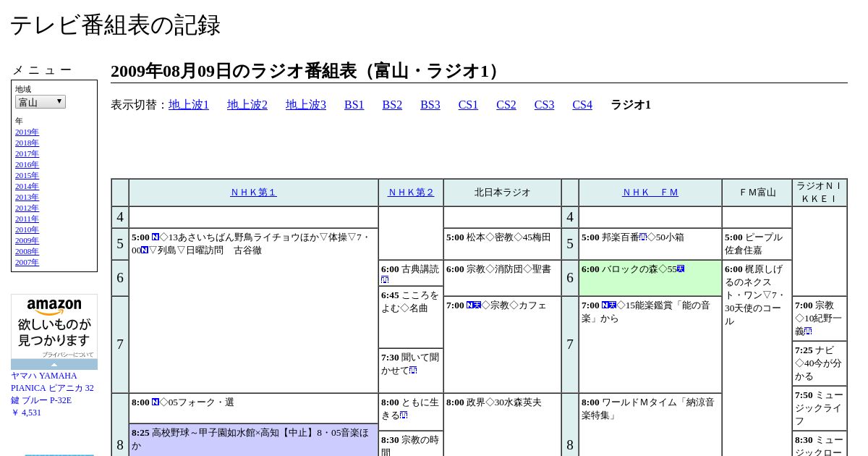The height and width of the screenshot is (456, 868).
Task: Go to the 2010年 listings
Action: click(x=27, y=229)
